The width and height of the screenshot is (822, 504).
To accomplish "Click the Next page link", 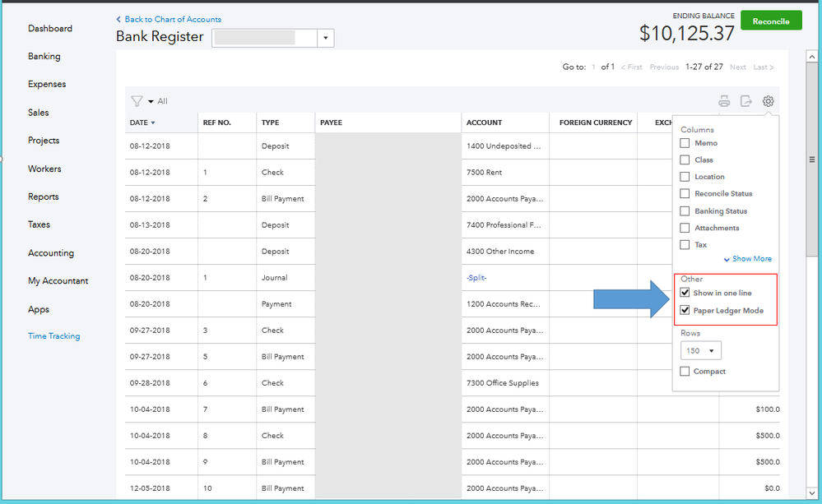I will [737, 67].
